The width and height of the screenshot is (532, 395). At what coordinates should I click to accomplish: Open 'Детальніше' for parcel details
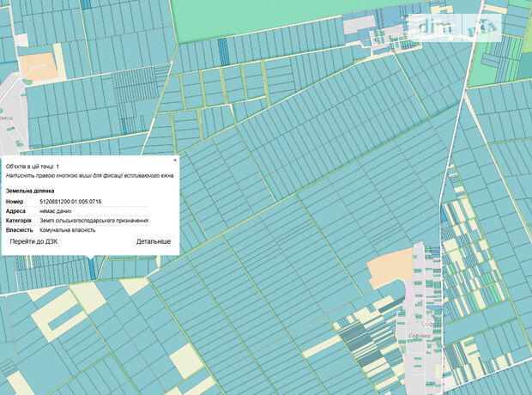tap(153, 241)
